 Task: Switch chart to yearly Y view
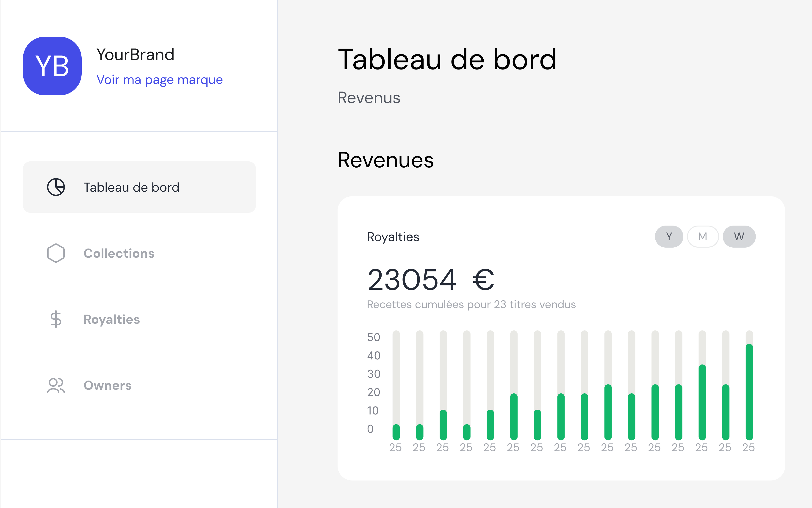[x=669, y=237]
